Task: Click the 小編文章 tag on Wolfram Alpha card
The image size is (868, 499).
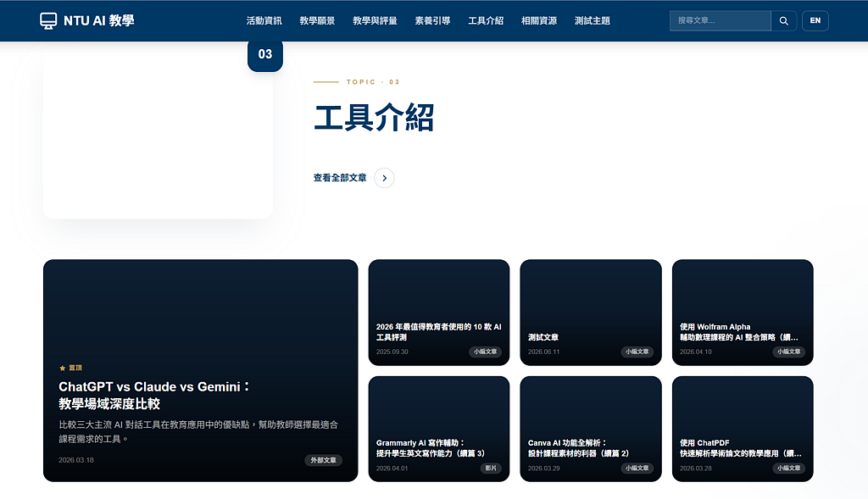Action: point(789,352)
